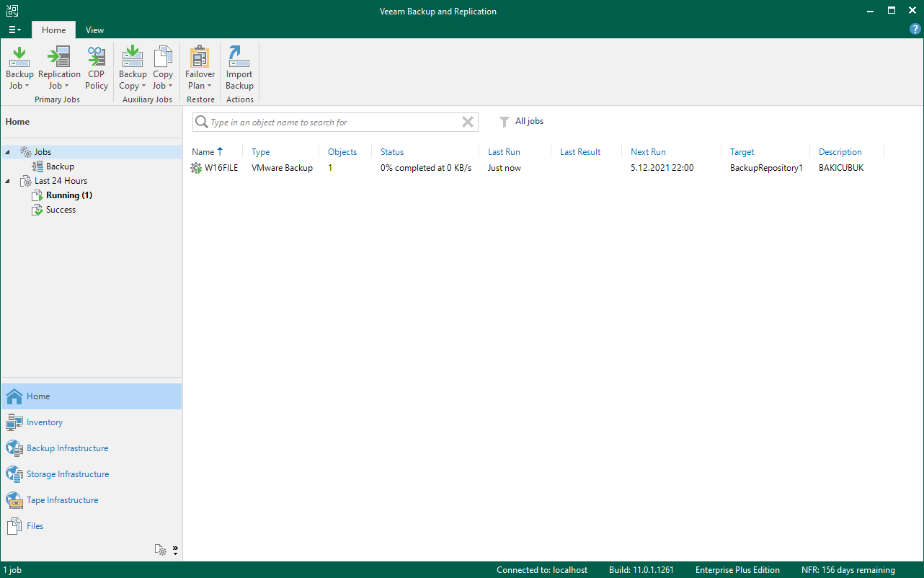This screenshot has height=578, width=924.
Task: Select Running (1) in the tree
Action: (68, 195)
